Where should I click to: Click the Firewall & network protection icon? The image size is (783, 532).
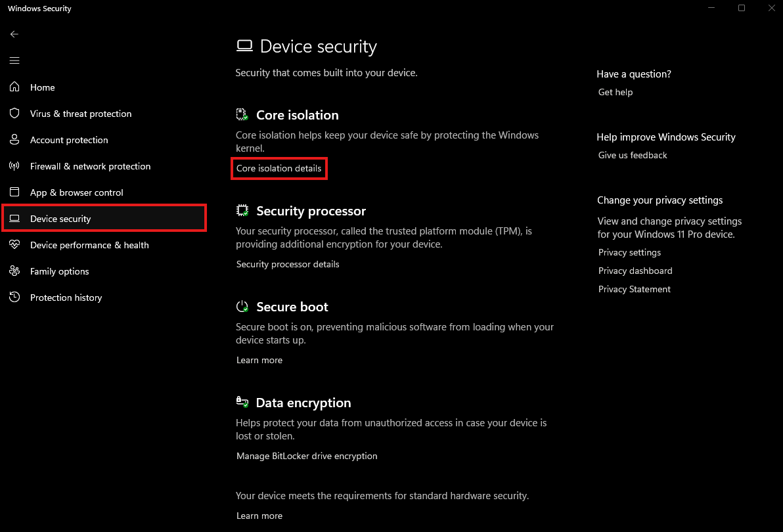tap(14, 166)
